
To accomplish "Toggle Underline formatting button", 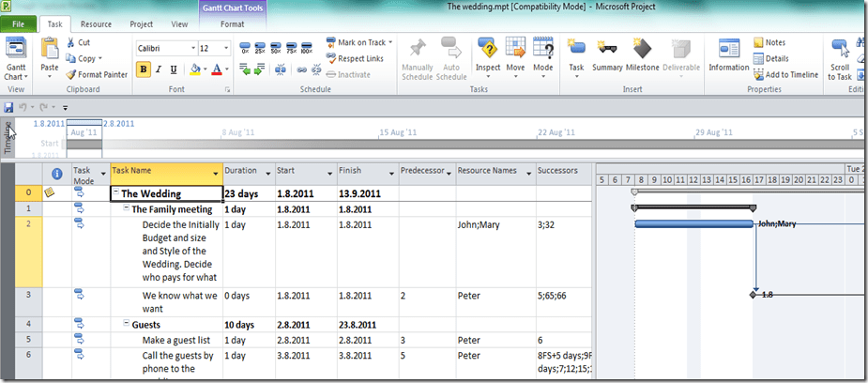I will tap(174, 69).
